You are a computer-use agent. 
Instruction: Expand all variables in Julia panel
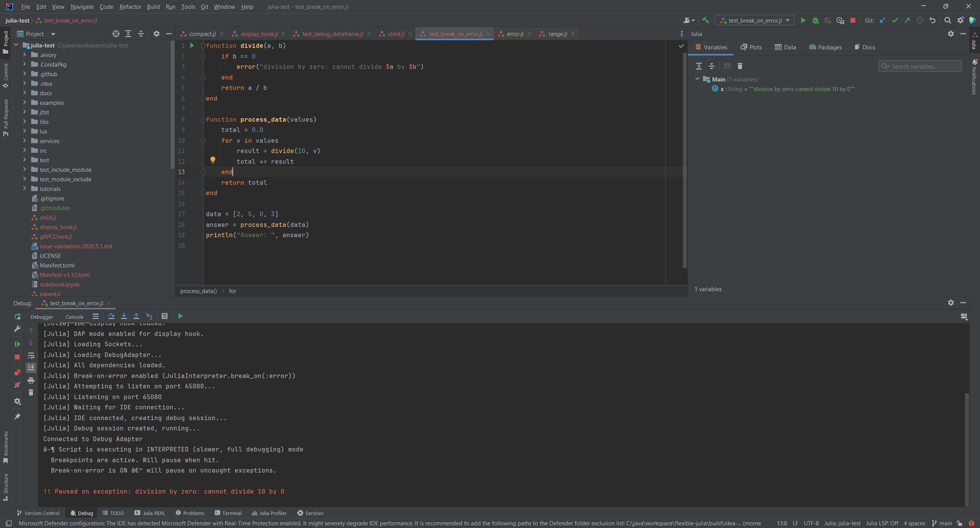click(x=699, y=66)
